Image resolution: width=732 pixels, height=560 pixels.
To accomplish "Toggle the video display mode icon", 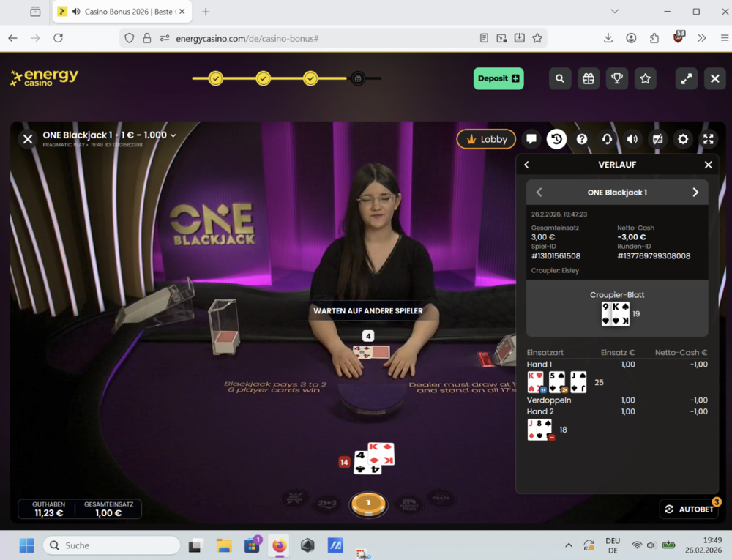I will coord(657,139).
